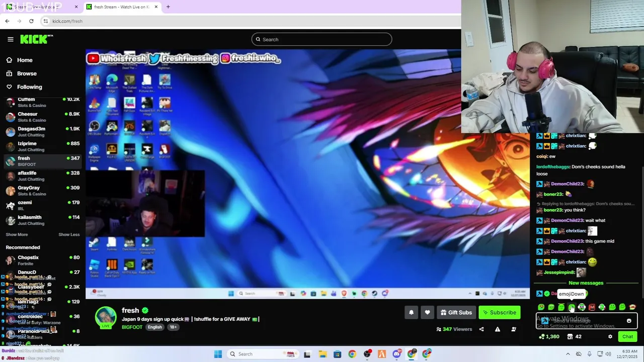Focus the Kick Search field

tap(321, 39)
